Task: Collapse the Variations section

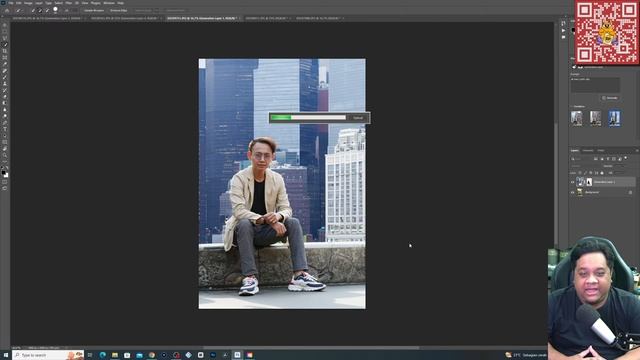Action: pos(571,107)
